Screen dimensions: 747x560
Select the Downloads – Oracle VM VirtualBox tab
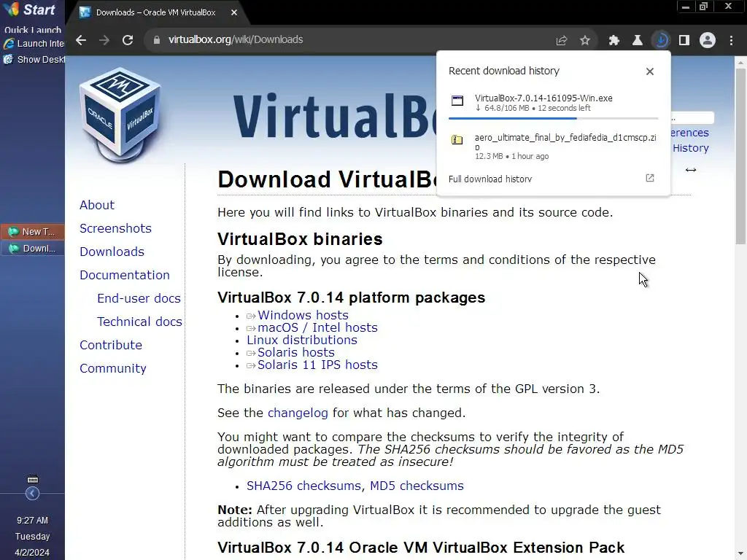click(x=158, y=13)
